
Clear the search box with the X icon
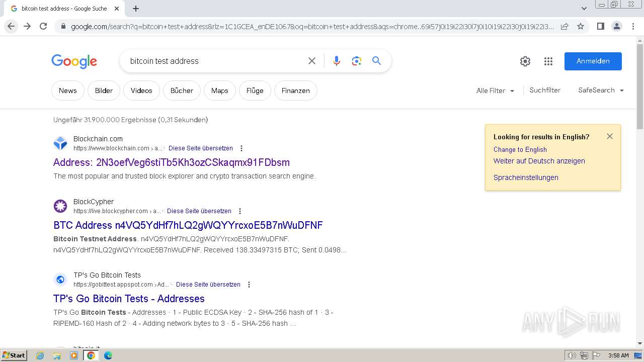[312, 61]
